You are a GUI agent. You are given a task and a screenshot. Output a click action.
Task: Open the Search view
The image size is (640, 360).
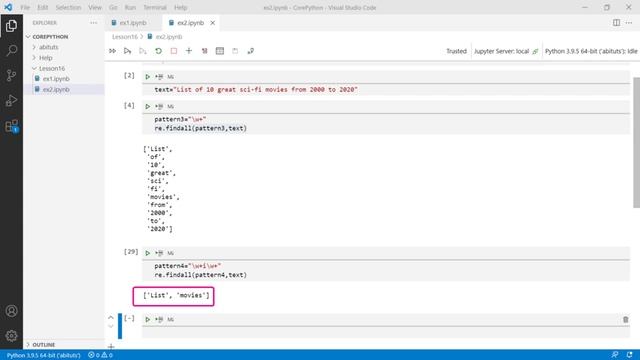click(11, 51)
